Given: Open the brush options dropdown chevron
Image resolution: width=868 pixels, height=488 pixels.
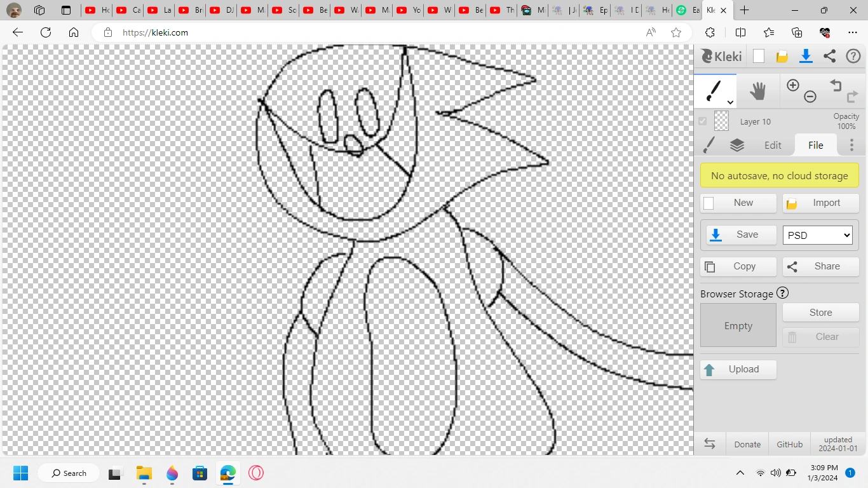Looking at the screenshot, I should tap(729, 102).
